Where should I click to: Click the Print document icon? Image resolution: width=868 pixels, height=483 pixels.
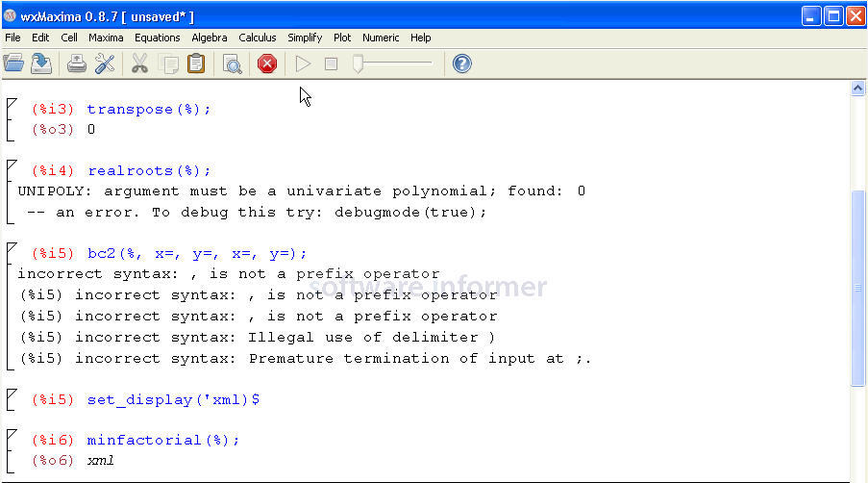tap(77, 64)
